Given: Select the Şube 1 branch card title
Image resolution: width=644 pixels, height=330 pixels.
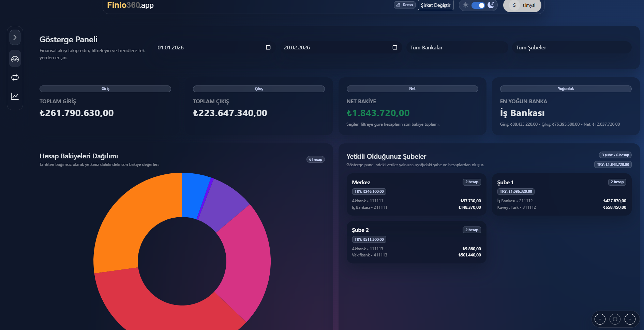Looking at the screenshot, I should click(x=505, y=183).
